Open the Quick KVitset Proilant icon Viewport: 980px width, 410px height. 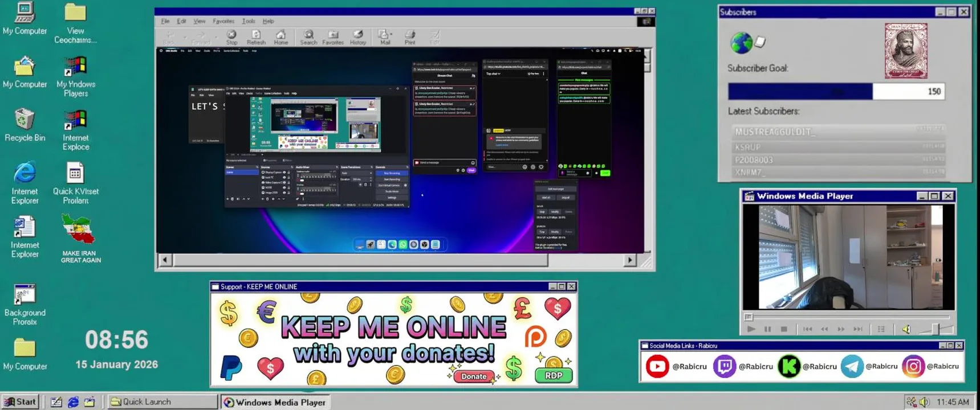point(75,183)
